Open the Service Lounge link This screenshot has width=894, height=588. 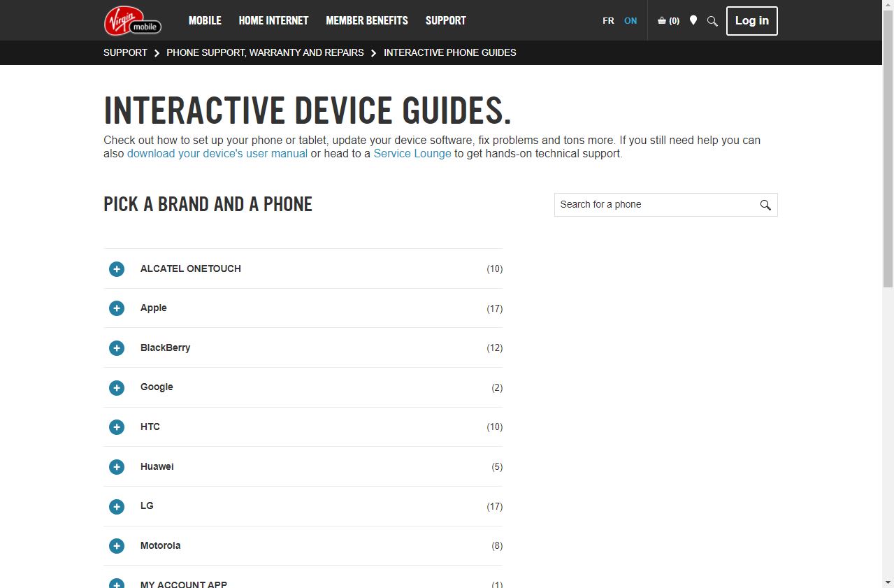(412, 153)
